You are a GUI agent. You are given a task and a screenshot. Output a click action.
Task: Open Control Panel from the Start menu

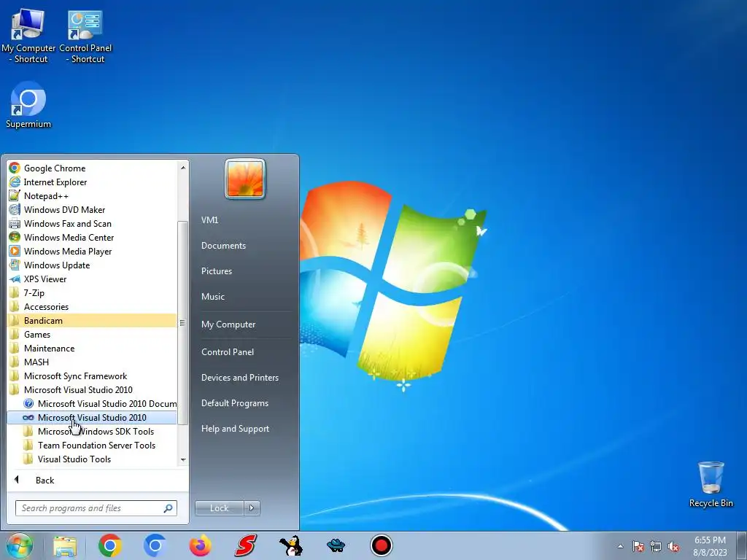tap(228, 352)
